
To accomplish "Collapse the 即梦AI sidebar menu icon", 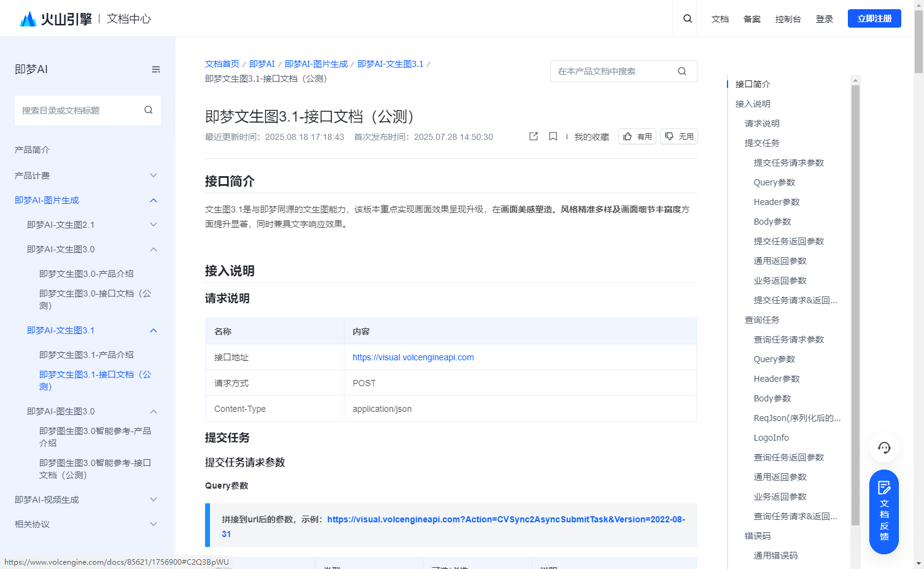I will click(156, 69).
